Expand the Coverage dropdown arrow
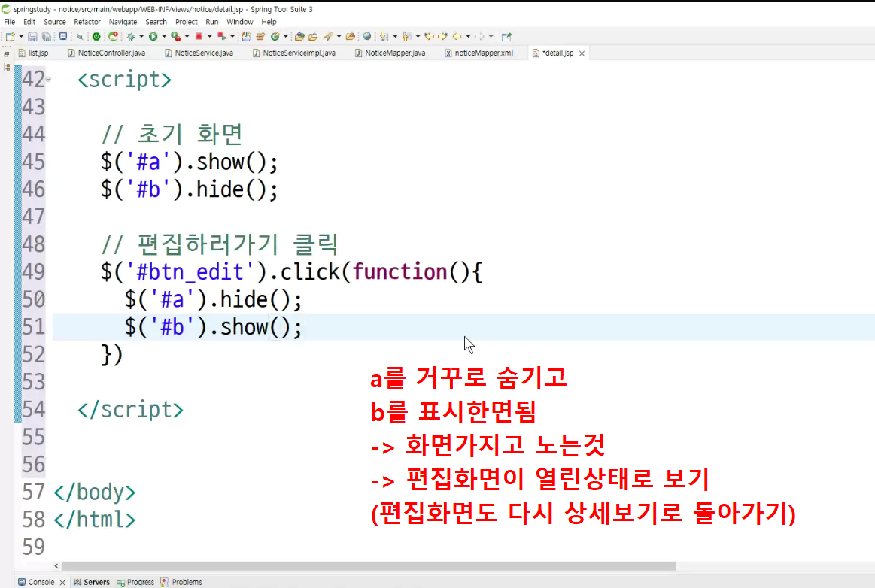Viewport: 875px width, 588px height. [x=187, y=36]
